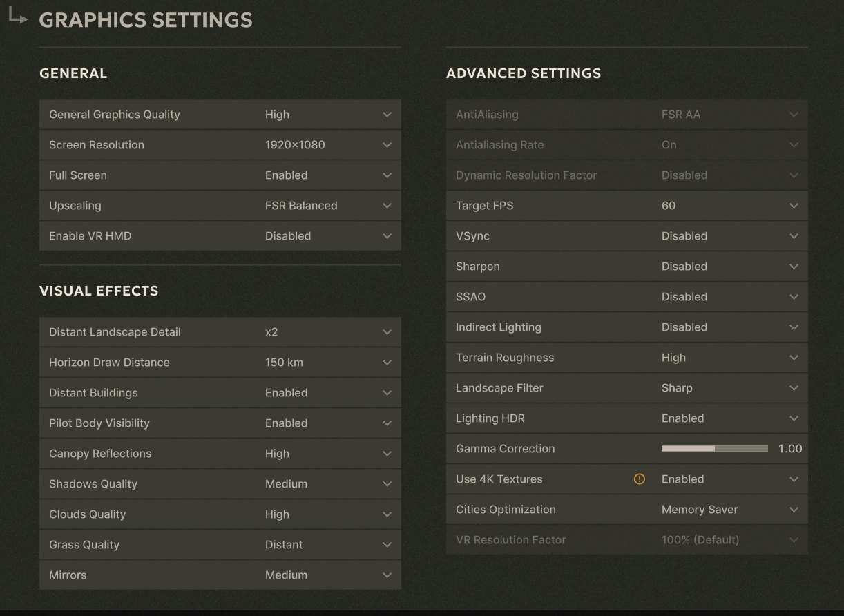Viewport: 844px width, 616px height.
Task: Open Grass Quality dropdown
Action: coord(220,545)
